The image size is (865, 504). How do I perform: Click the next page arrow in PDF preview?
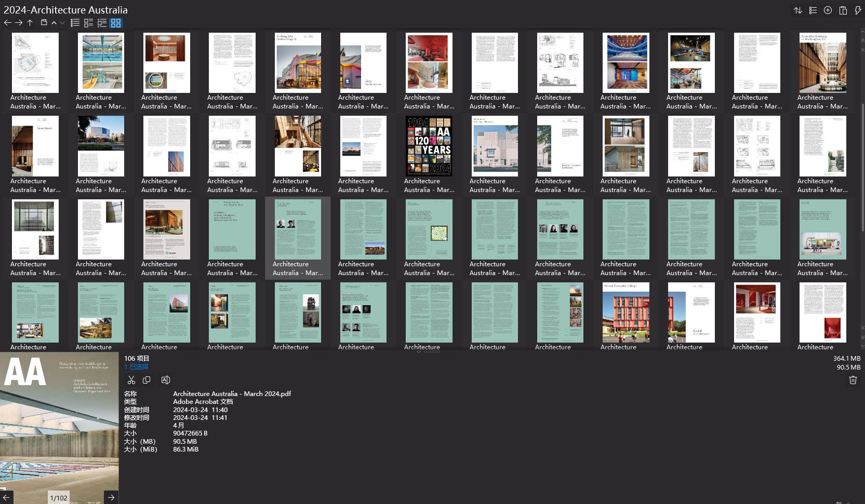click(x=111, y=497)
